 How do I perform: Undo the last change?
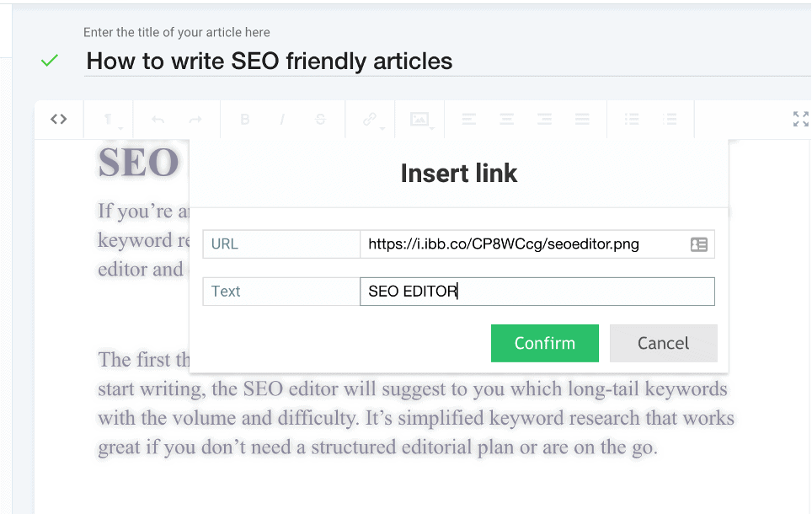click(157, 119)
